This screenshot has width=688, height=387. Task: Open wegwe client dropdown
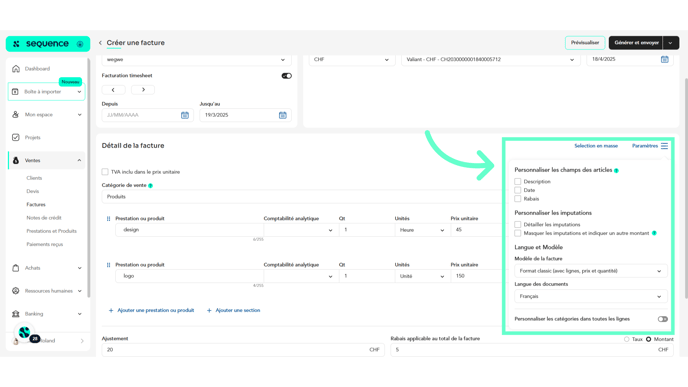click(x=196, y=60)
